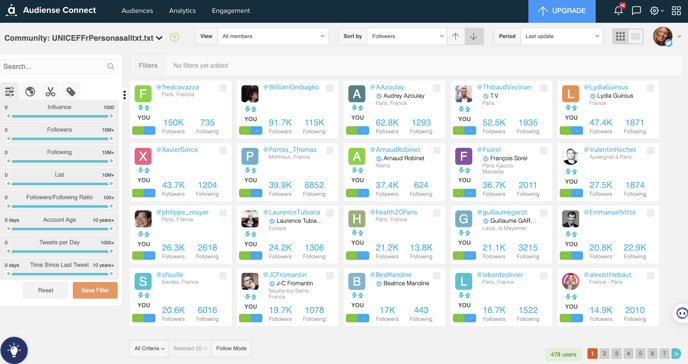Select the Portes_Thomas card checkbox
This screenshot has height=364, width=688.
point(330,150)
